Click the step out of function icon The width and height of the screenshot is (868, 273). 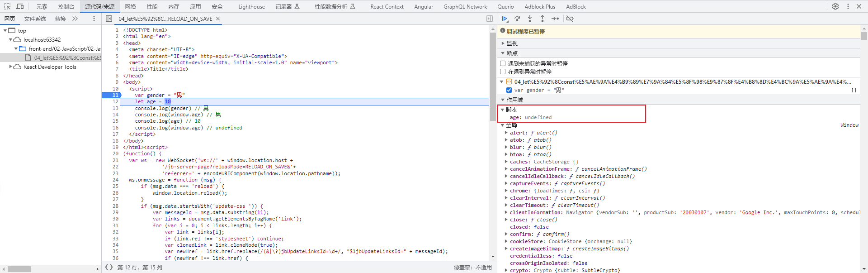pyautogui.click(x=542, y=19)
